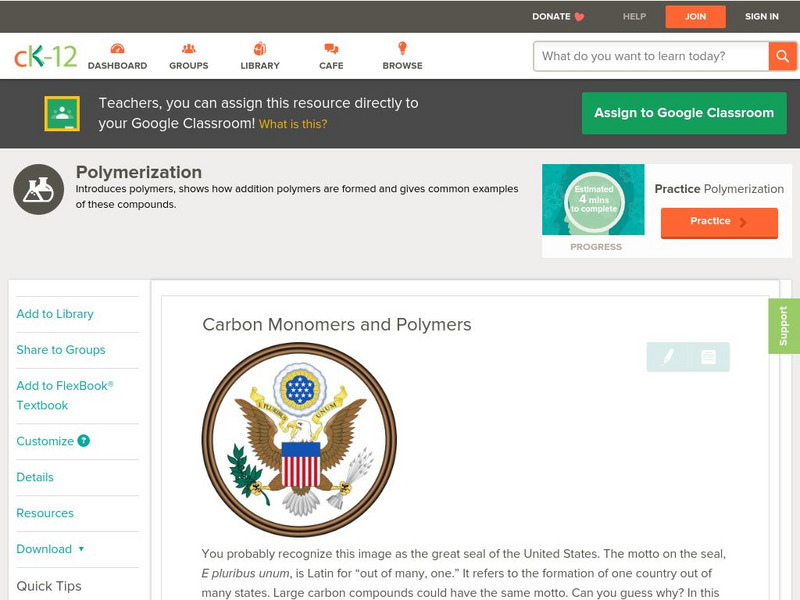Click the PROGRESS label
800x600 pixels.
(596, 247)
